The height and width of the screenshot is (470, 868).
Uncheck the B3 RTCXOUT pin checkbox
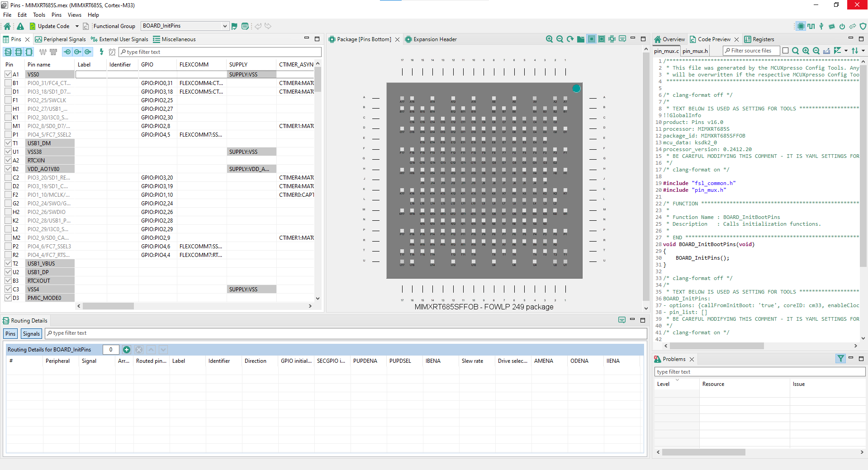[x=8, y=280]
